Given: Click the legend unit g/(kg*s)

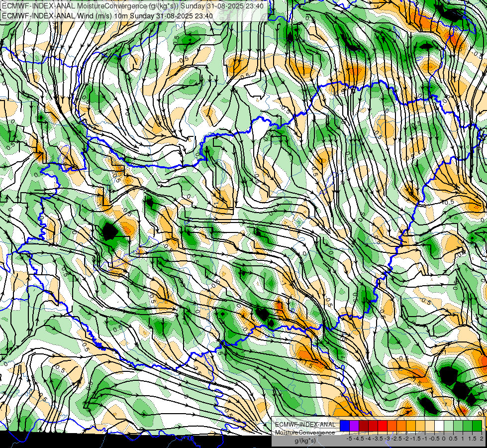Looking at the screenshot, I should [305, 441].
